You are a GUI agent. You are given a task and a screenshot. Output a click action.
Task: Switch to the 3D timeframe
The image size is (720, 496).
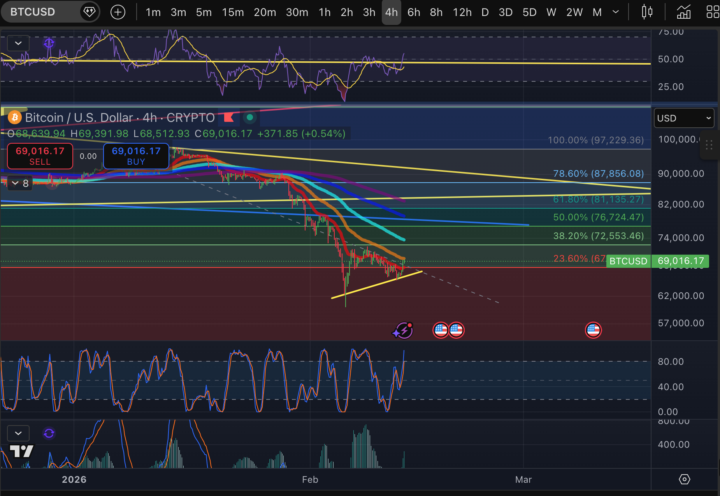pyautogui.click(x=506, y=12)
